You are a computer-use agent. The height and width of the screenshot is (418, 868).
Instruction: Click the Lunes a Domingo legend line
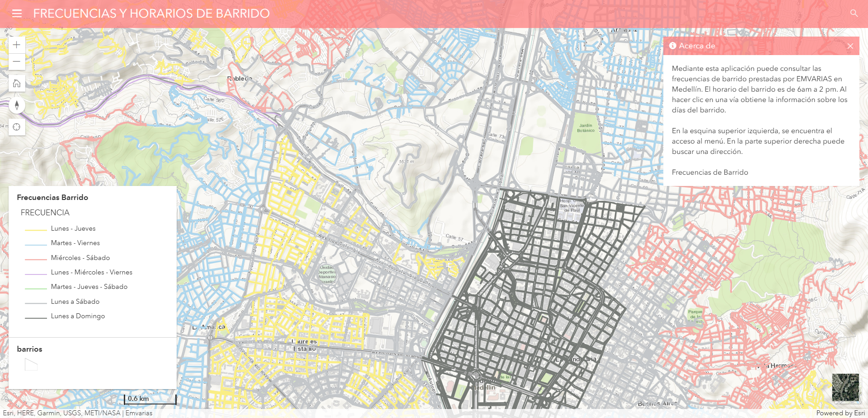(36, 317)
